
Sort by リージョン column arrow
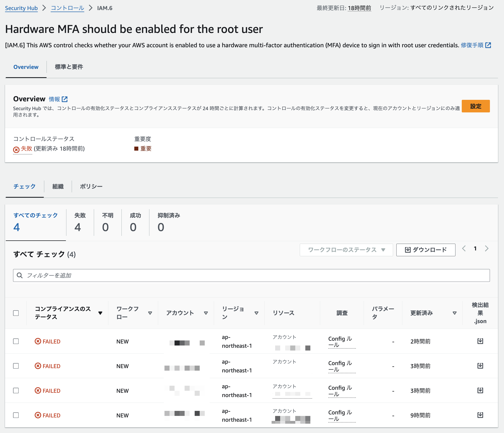(257, 313)
